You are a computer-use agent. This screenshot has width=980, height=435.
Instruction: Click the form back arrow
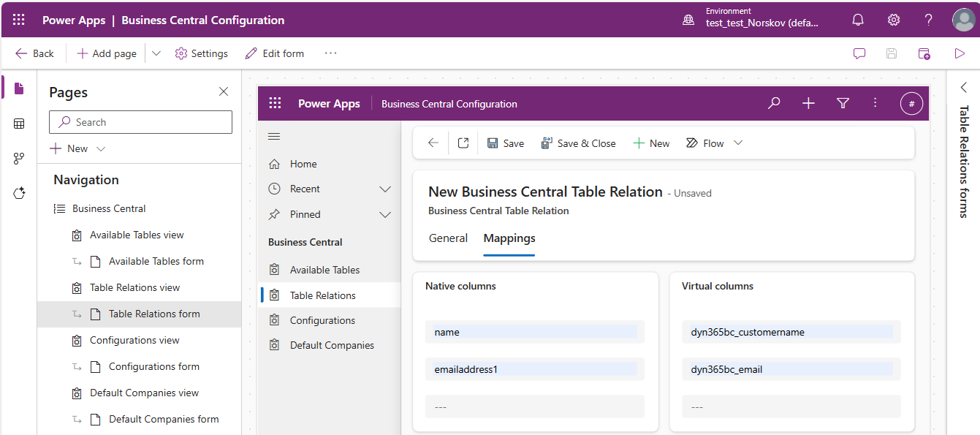[433, 143]
